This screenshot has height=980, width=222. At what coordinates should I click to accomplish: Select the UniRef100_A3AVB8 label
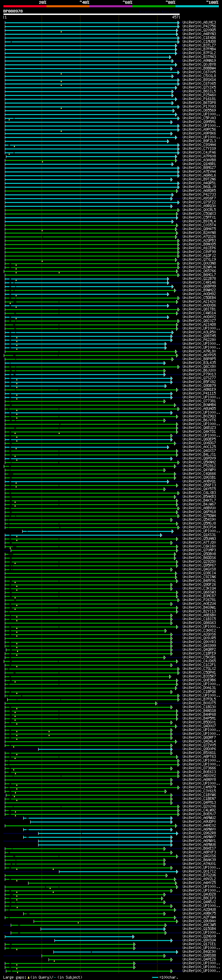pos(199,160)
